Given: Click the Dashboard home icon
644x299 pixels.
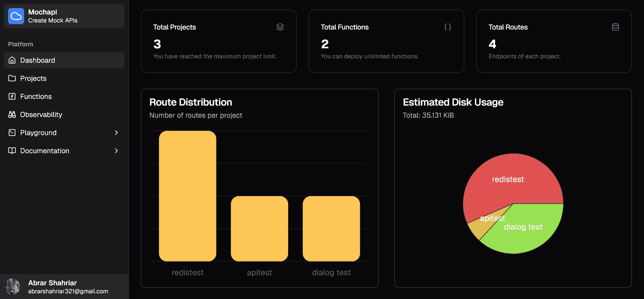Looking at the screenshot, I should (12, 60).
